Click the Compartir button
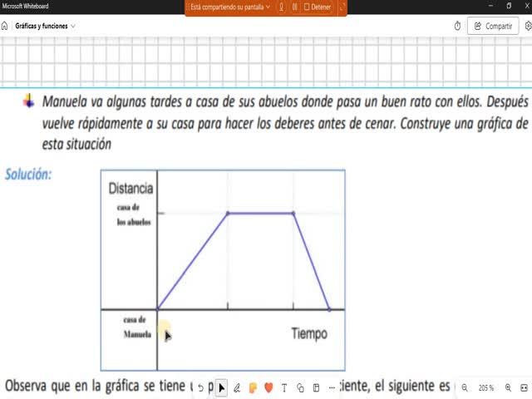This screenshot has width=532, height=399. (493, 26)
